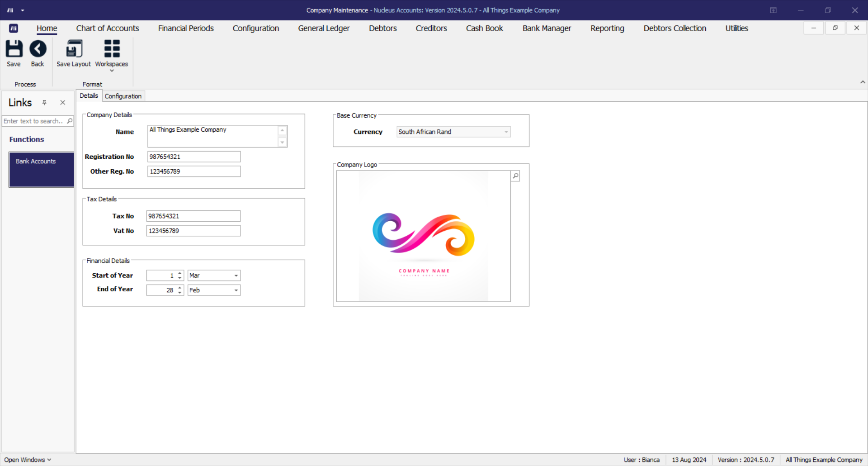868x466 pixels.
Task: Click the company Name text field
Action: coord(212,136)
